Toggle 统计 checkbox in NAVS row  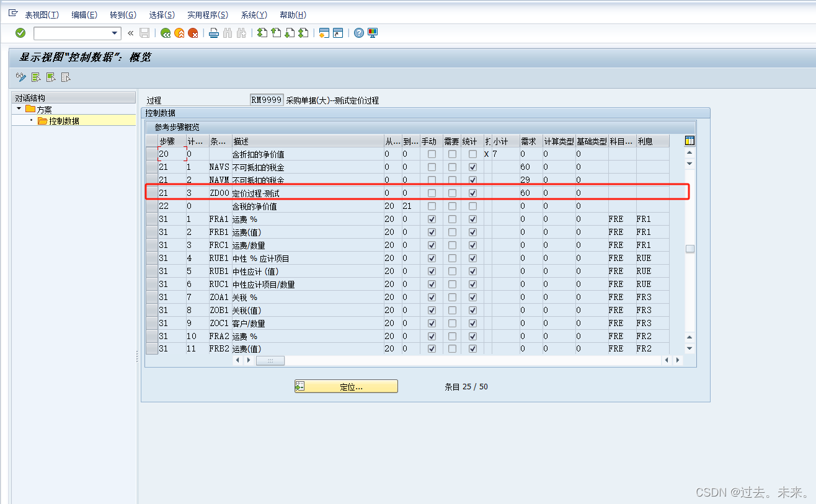click(x=472, y=167)
